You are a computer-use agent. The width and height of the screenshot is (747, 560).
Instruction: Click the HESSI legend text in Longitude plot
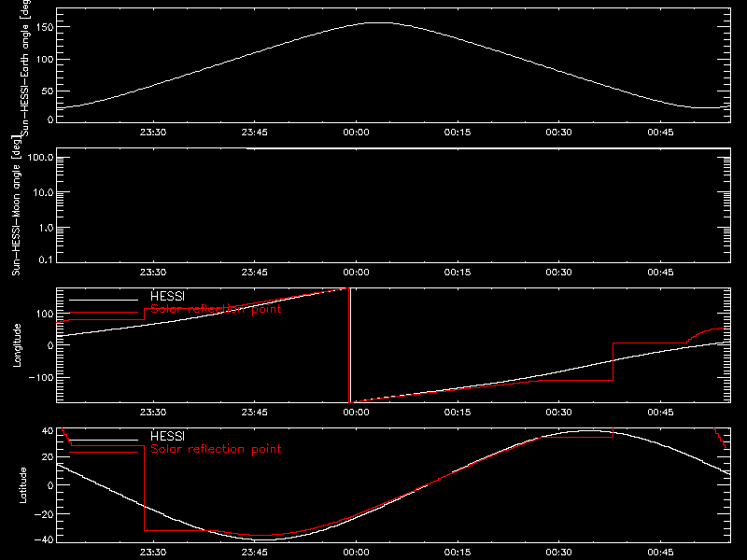click(x=167, y=296)
